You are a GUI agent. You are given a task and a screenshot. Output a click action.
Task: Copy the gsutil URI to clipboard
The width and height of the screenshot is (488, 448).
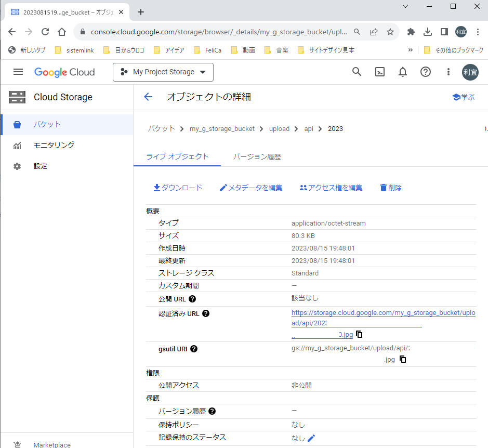[x=403, y=359]
